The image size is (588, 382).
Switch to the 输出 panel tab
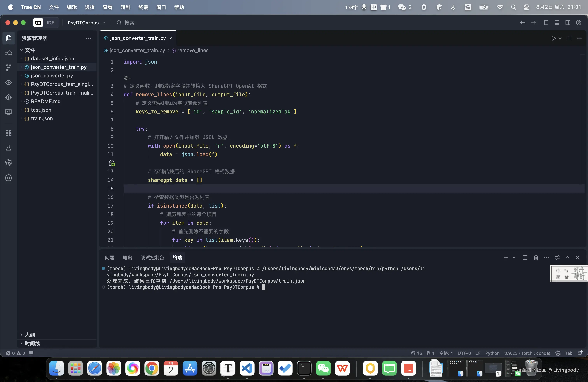[x=127, y=258]
